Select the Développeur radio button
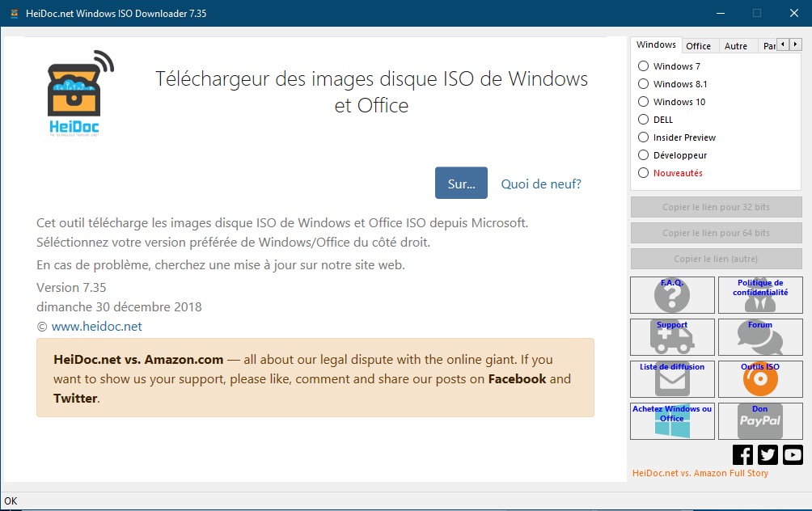 [x=643, y=154]
